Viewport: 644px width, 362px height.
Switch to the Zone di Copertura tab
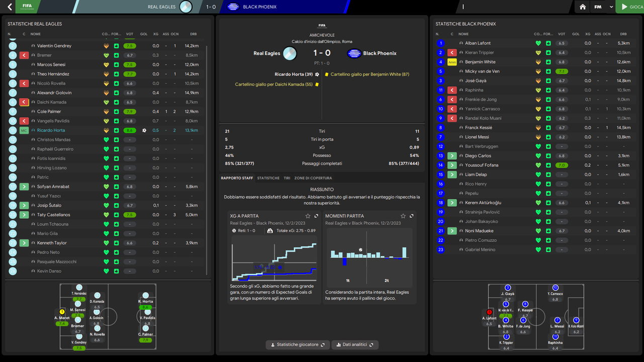(x=313, y=178)
